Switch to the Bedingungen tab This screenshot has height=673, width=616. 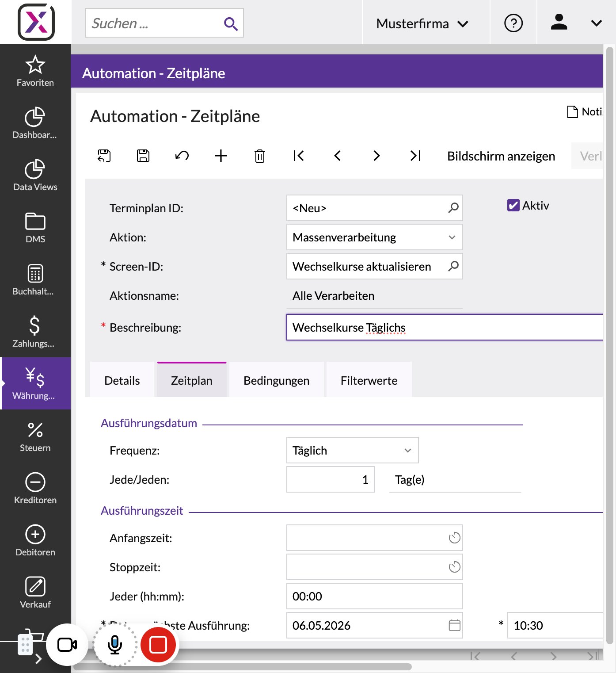tap(277, 380)
